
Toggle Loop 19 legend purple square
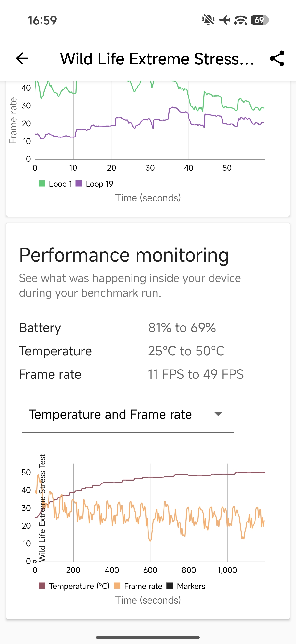(79, 184)
